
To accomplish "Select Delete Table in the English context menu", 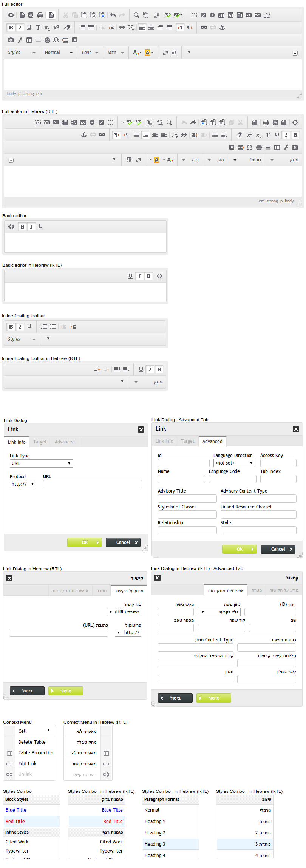I will (x=32, y=742).
